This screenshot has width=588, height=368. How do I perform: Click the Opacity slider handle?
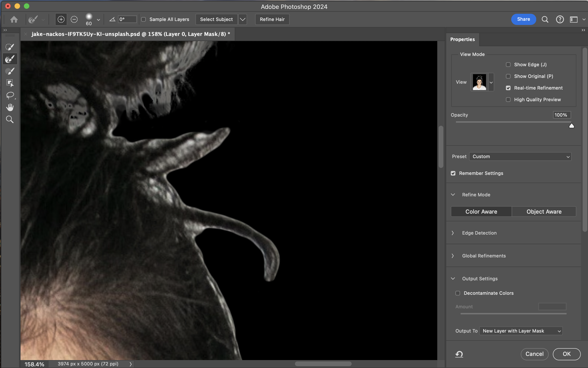571,126
